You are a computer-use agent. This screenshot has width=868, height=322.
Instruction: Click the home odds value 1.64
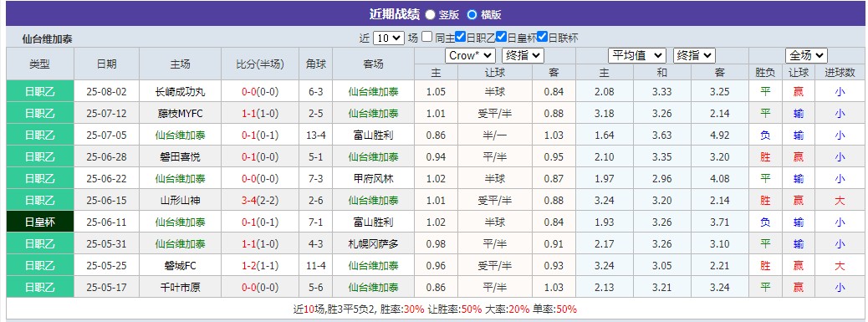pos(605,135)
